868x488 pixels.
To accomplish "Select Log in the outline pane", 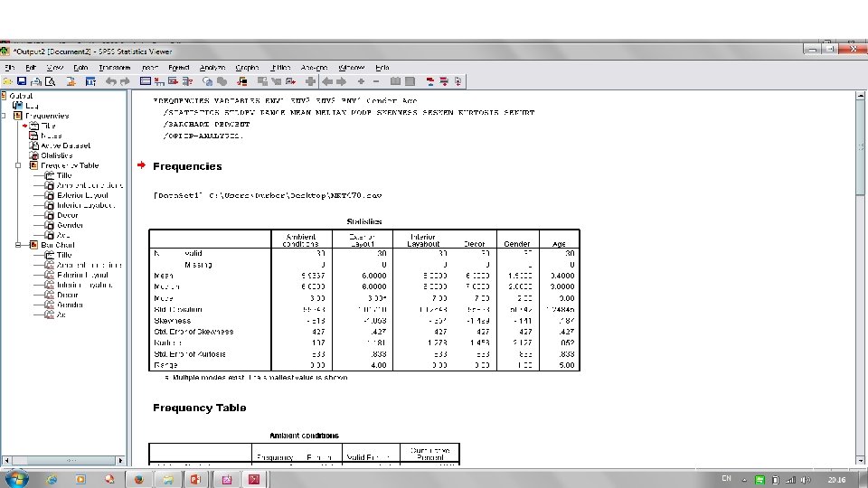I will click(x=33, y=106).
